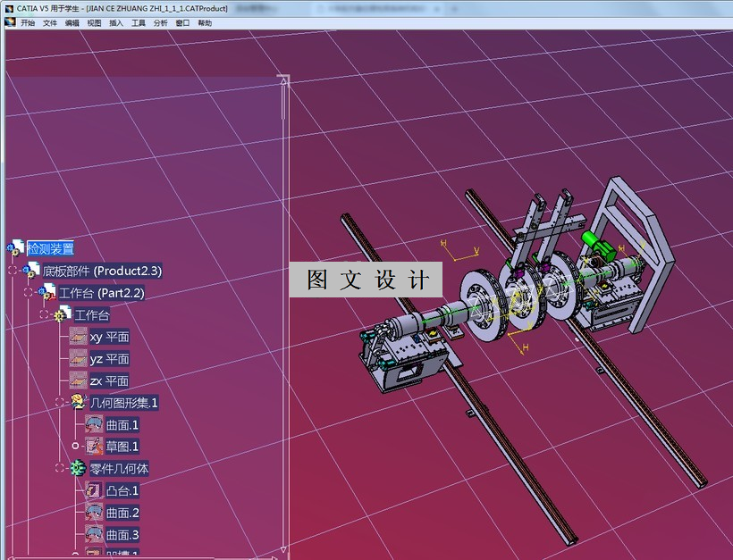Open the 窗口 menu

[182, 23]
